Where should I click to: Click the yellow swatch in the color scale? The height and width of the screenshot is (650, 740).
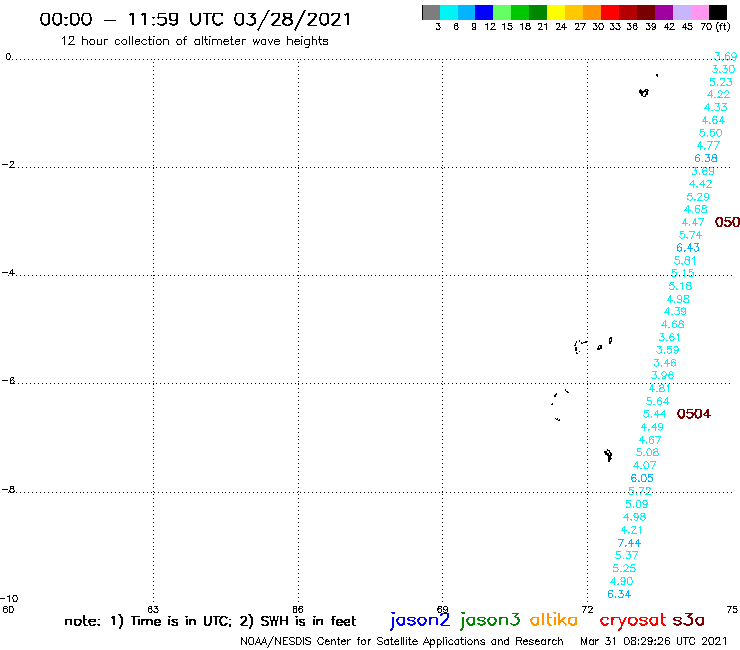point(556,12)
